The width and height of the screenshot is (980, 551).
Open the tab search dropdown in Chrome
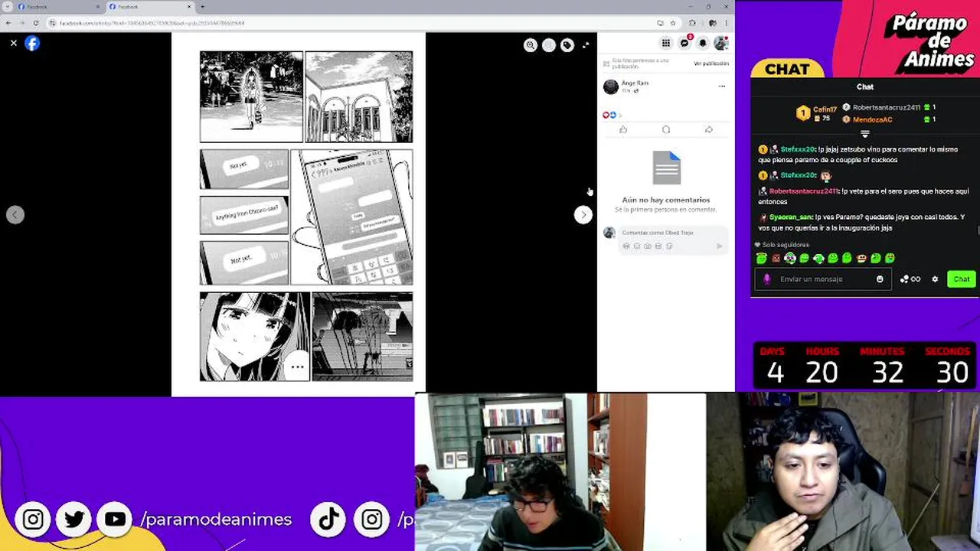pos(6,7)
